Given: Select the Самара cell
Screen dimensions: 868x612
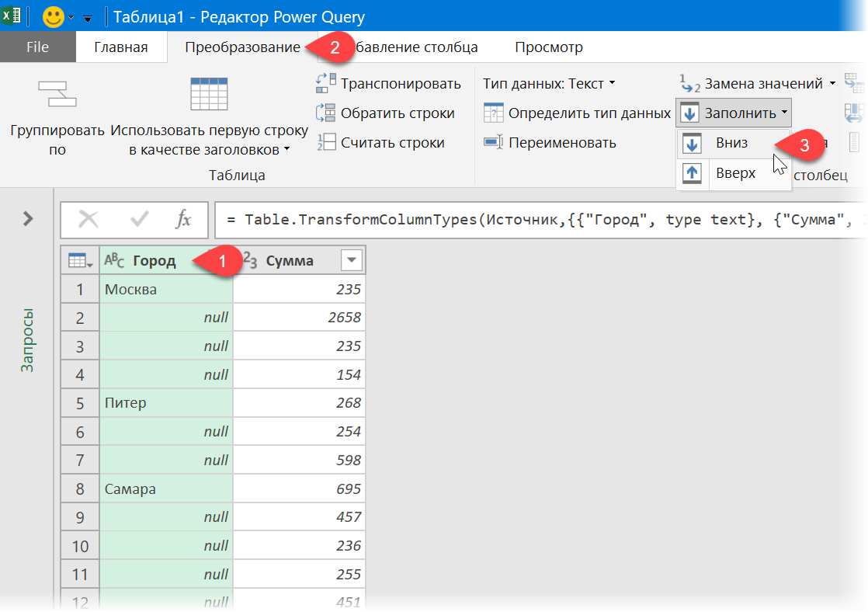Looking at the screenshot, I should click(166, 489).
